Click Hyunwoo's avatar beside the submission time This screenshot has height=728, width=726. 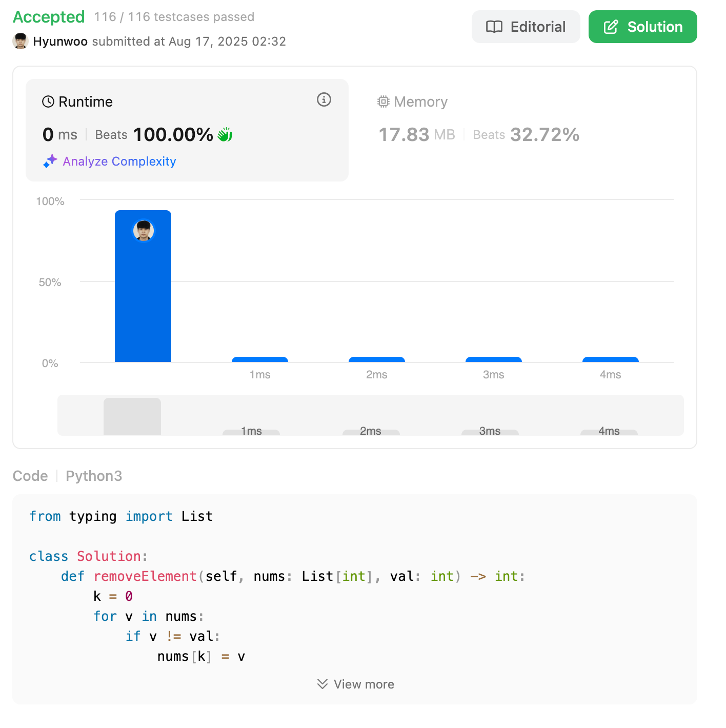(x=20, y=41)
